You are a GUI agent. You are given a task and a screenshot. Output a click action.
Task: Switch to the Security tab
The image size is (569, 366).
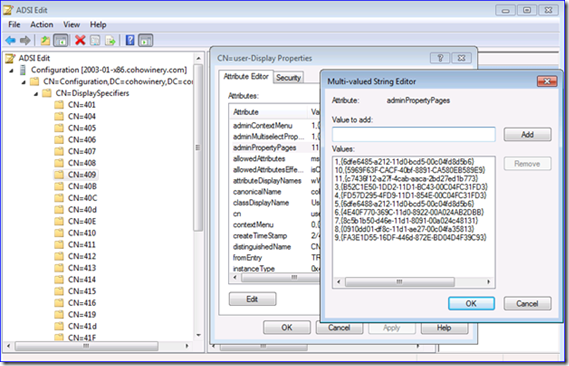(x=288, y=77)
